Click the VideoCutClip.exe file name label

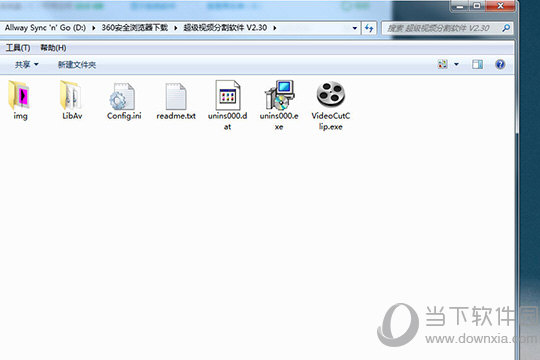pyautogui.click(x=331, y=121)
